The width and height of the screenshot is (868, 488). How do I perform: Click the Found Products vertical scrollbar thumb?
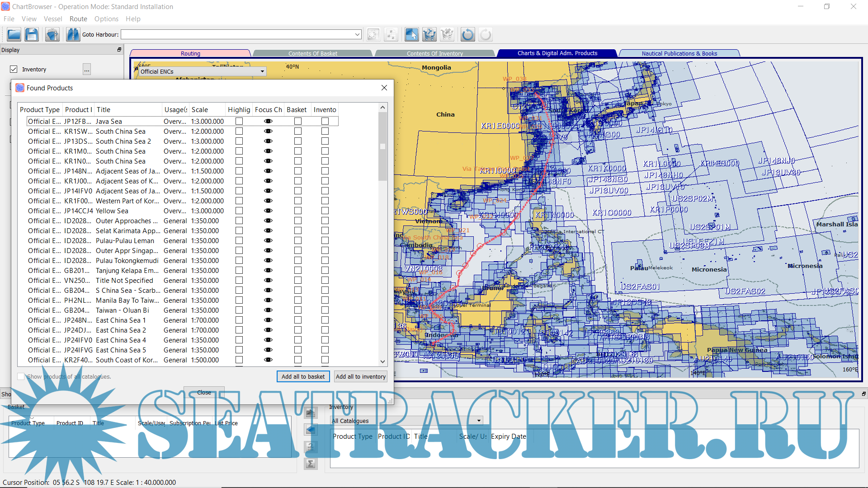382,147
